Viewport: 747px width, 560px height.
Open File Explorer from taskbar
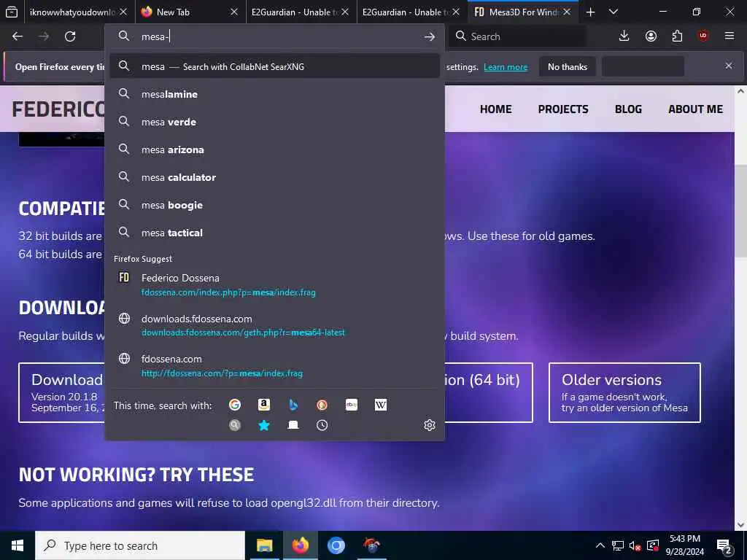pos(264,545)
